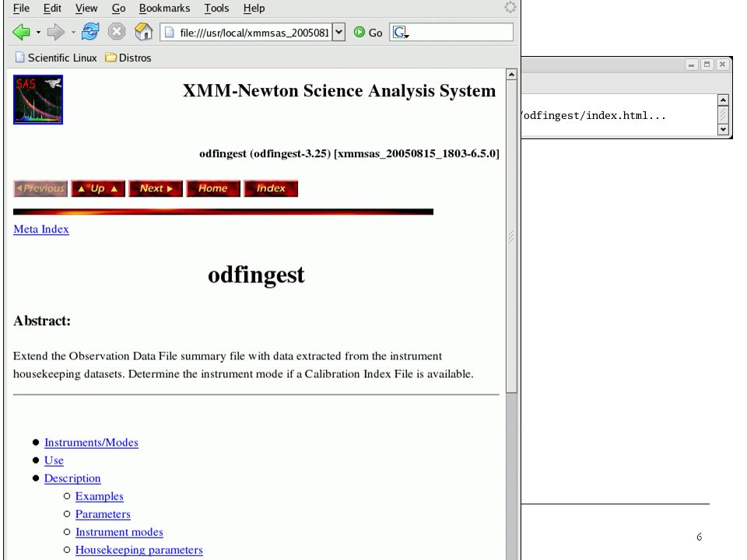Go to the Home page icon
This screenshot has width=747, height=560.
(x=143, y=33)
